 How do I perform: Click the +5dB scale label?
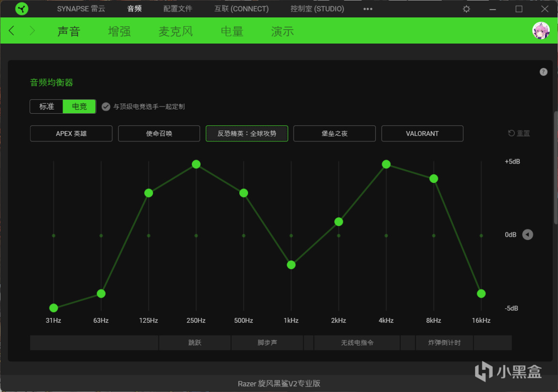(x=512, y=162)
